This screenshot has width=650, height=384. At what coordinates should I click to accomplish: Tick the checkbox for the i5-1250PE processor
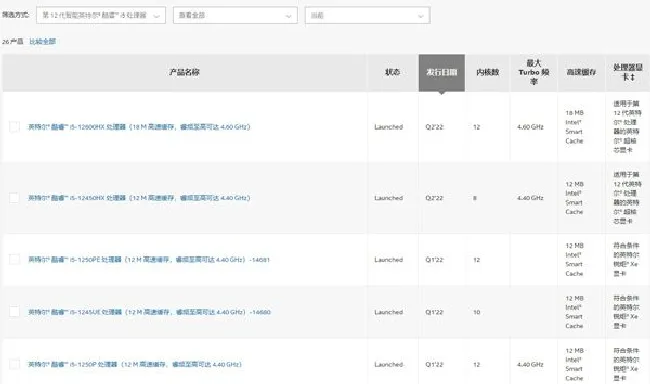15,260
